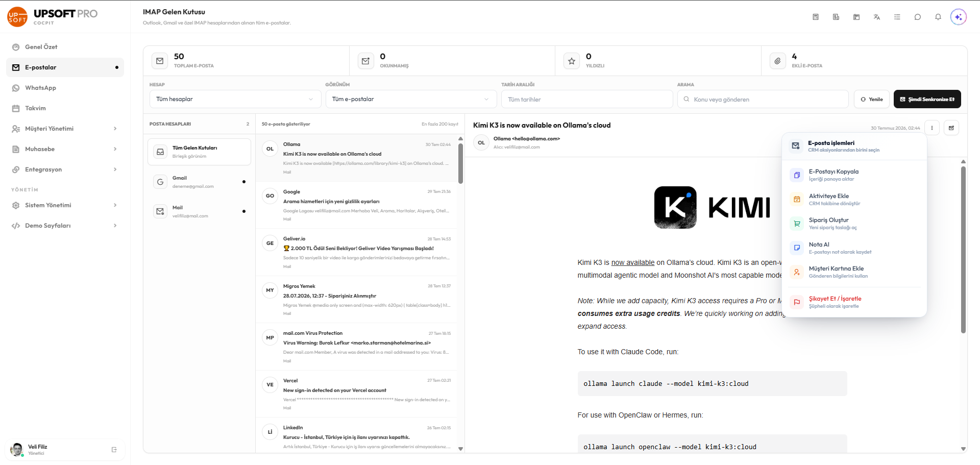
Task: Click the Gmail account G icon
Action: tap(160, 182)
